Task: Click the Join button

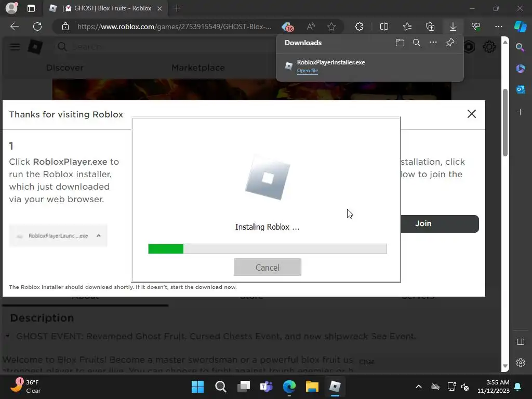Action: point(440,223)
